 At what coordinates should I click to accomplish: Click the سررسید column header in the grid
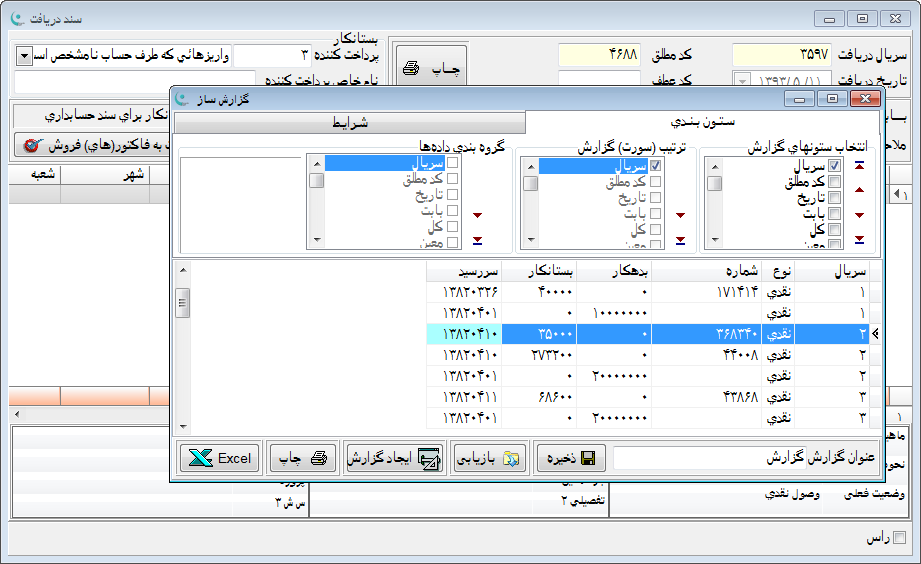463,271
